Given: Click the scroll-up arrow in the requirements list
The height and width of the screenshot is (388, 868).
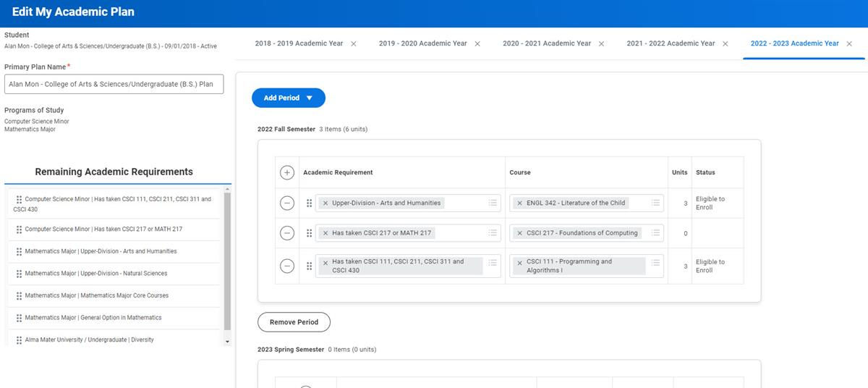Looking at the screenshot, I should 228,188.
